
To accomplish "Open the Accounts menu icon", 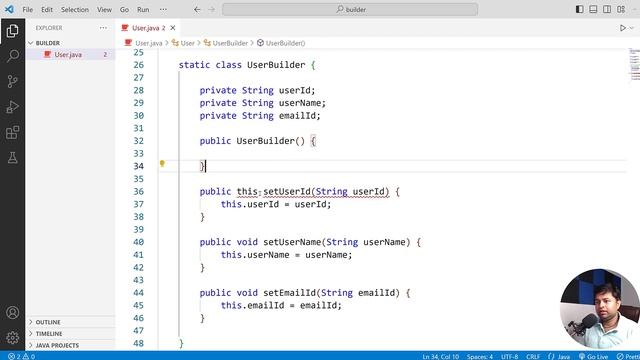I will (x=12, y=313).
